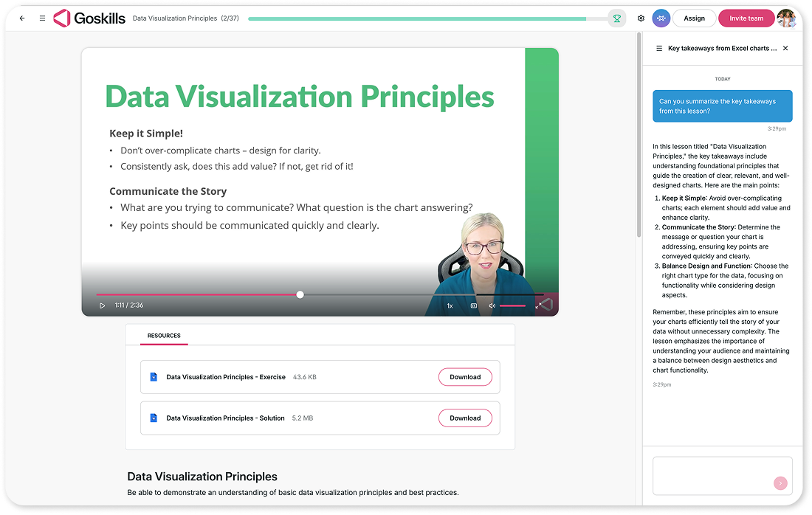Screen dimensions: 812x515
Task: Download the Data Visualization Principles Solution file
Action: [465, 418]
